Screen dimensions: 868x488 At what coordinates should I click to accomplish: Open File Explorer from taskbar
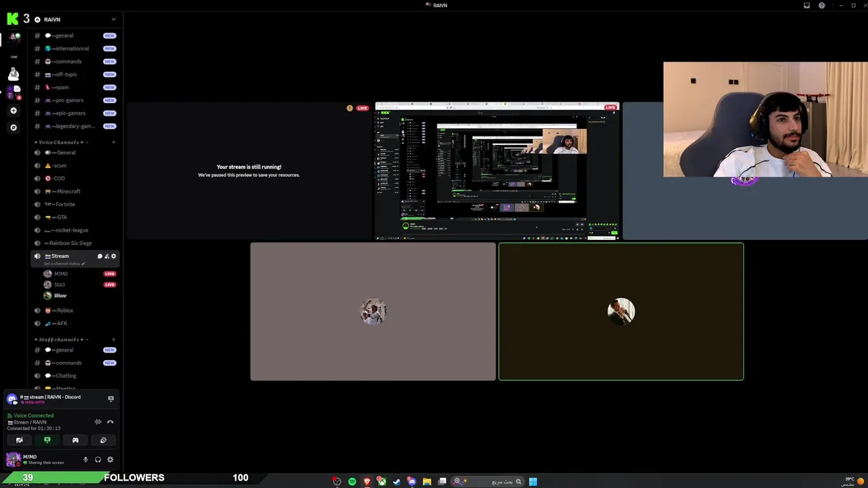click(427, 481)
